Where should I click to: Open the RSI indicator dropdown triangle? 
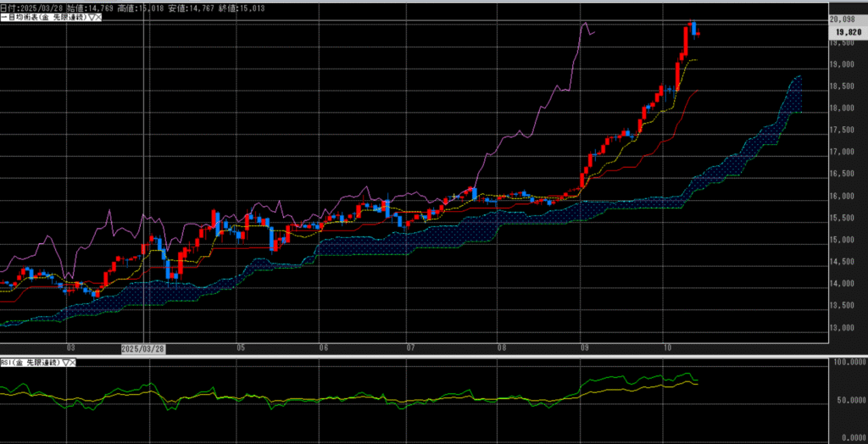click(x=66, y=363)
